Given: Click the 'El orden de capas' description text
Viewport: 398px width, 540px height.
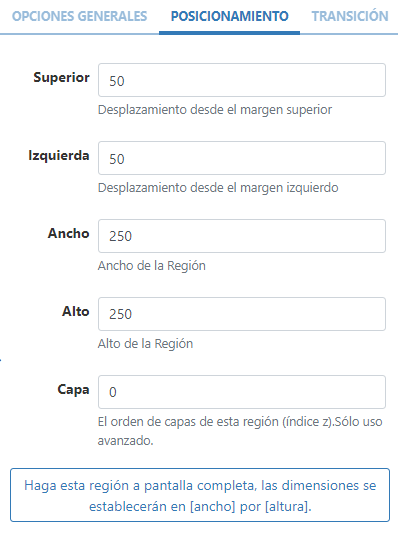Looking at the screenshot, I should [x=240, y=431].
